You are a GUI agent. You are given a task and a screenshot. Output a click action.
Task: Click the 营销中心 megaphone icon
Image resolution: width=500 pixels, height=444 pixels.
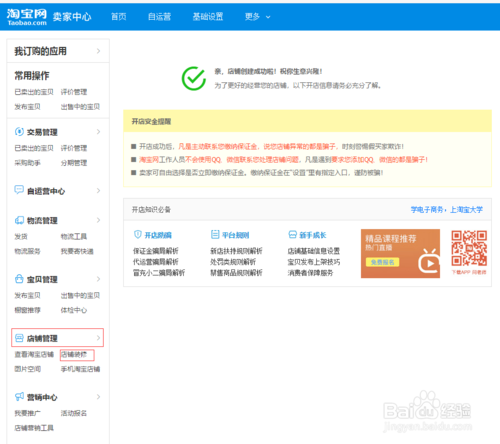(x=19, y=397)
